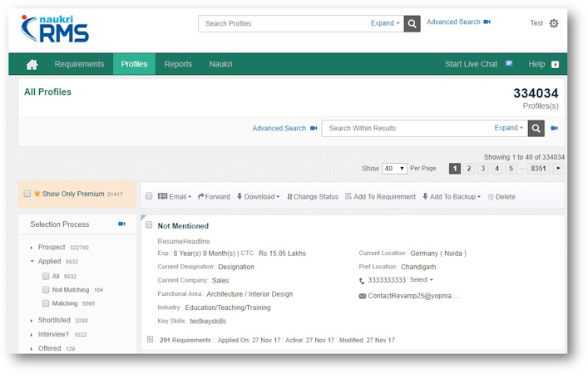The width and height of the screenshot is (588, 374).
Task: Play video icon next to results Advanced Search
Action: coord(314,129)
